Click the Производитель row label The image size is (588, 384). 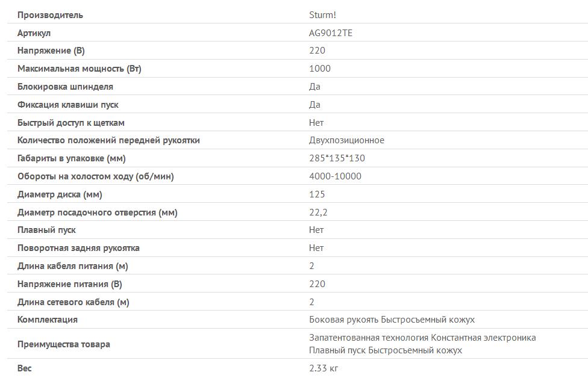click(50, 16)
